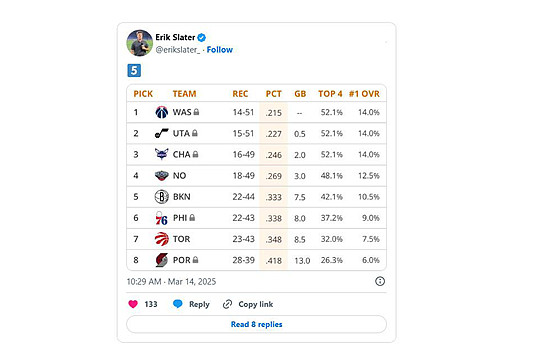Open the tweet info circle icon
The width and height of the screenshot is (540, 360).
click(x=380, y=281)
